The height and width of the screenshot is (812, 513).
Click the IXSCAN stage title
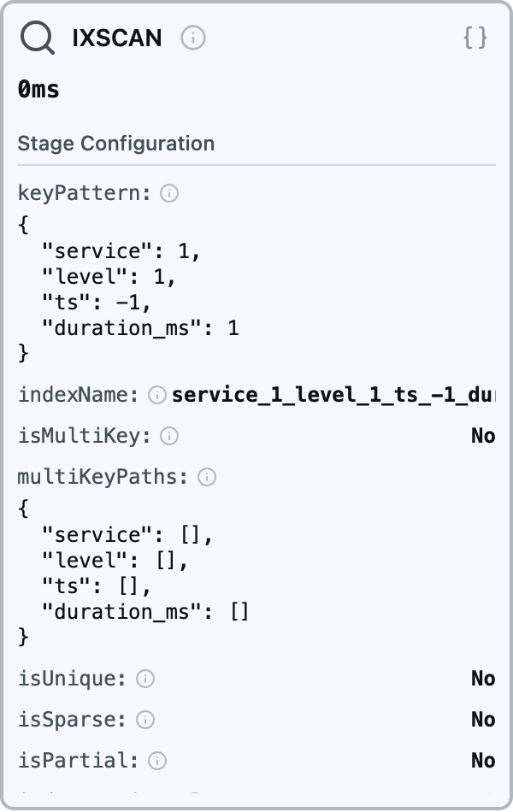(x=117, y=38)
